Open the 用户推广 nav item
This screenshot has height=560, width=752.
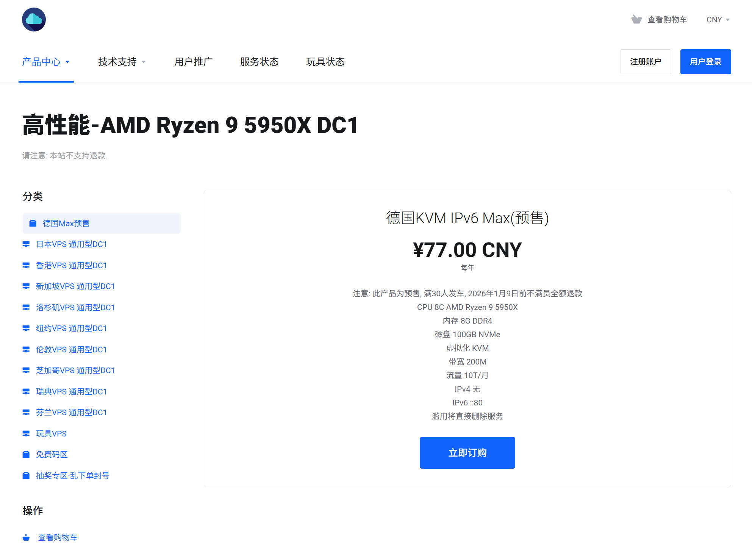point(193,62)
